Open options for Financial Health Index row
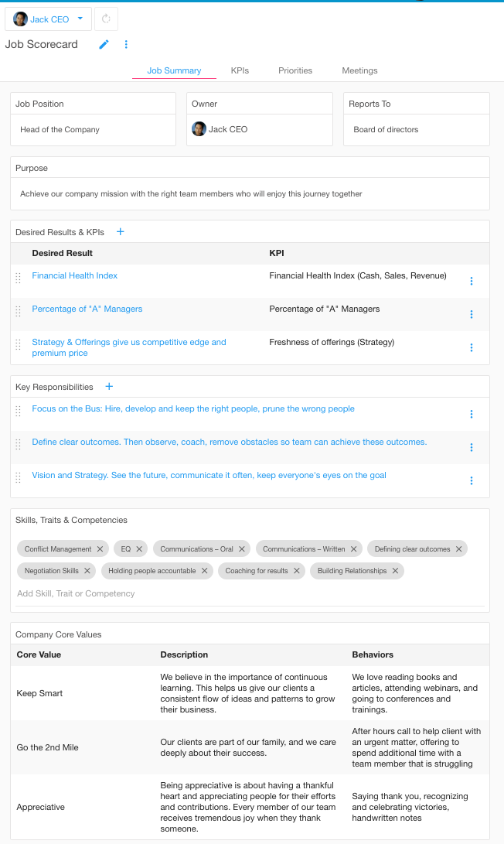 472,281
